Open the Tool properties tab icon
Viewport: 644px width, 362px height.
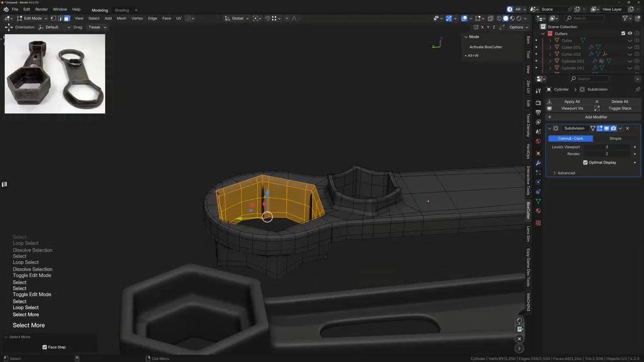538,91
